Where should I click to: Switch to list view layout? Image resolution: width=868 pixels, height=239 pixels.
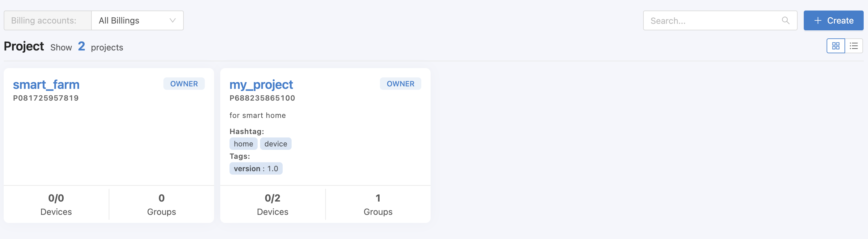pos(853,46)
